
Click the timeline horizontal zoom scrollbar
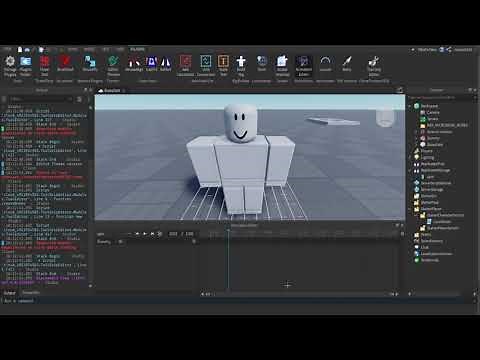pos(299,294)
